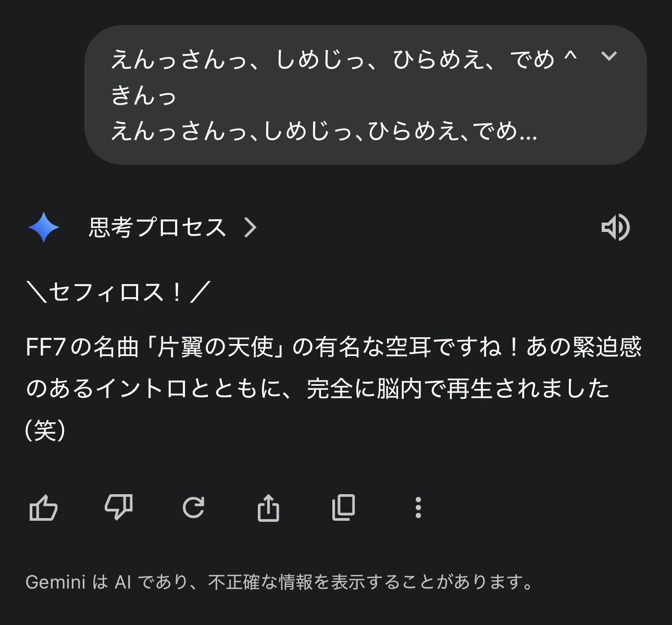Copy the response with the copy icon
This screenshot has width=672, height=625.
click(x=343, y=507)
